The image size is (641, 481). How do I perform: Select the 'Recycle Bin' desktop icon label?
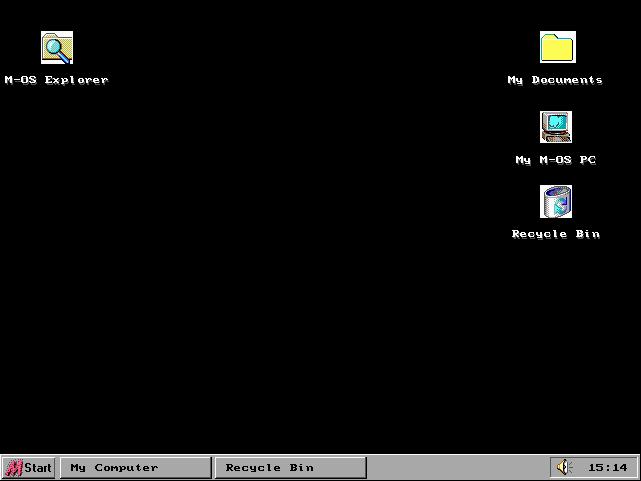pos(556,234)
